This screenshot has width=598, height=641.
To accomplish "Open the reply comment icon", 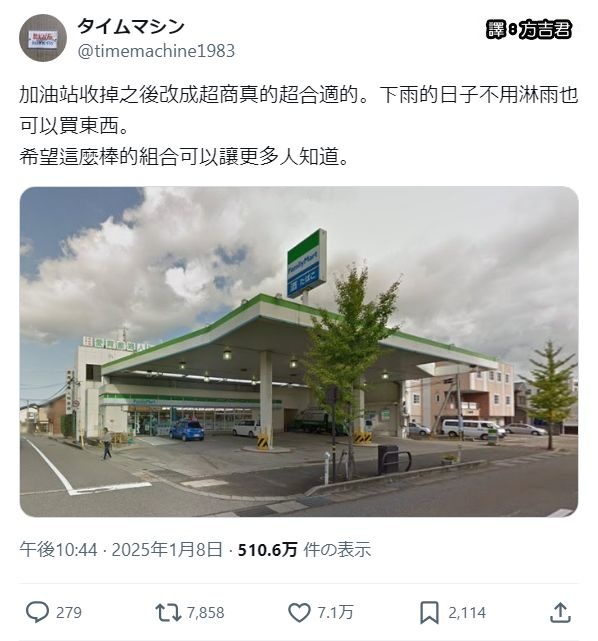I will pos(37,612).
